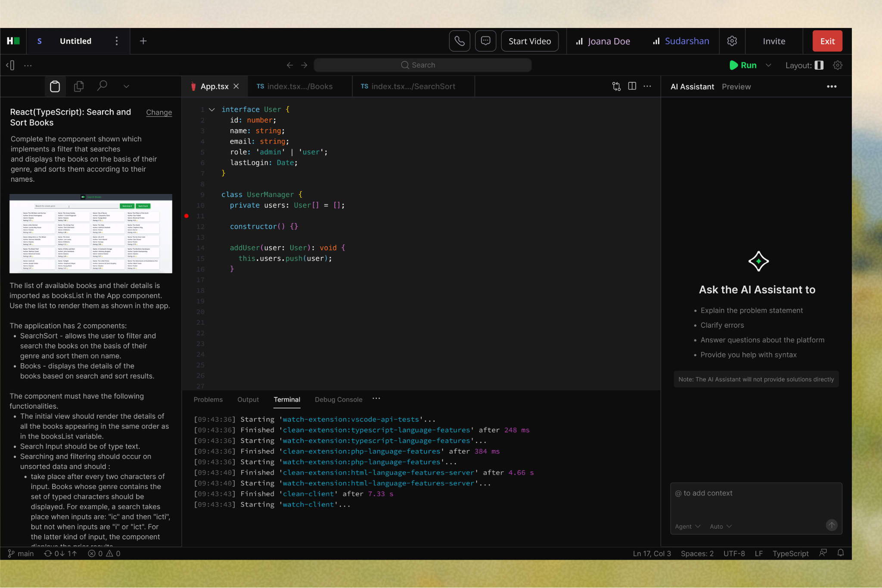Image resolution: width=882 pixels, height=588 pixels.
Task: Click the sidebar search magnifier icon
Action: [x=102, y=86]
